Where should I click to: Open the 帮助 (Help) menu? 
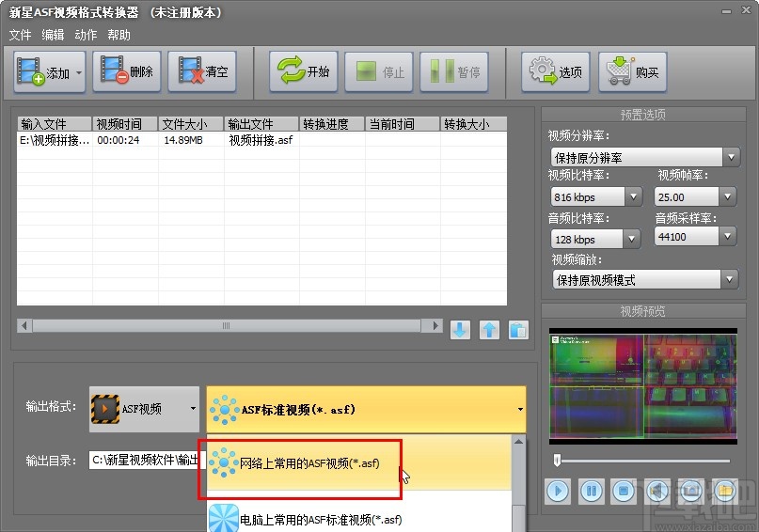tap(119, 35)
